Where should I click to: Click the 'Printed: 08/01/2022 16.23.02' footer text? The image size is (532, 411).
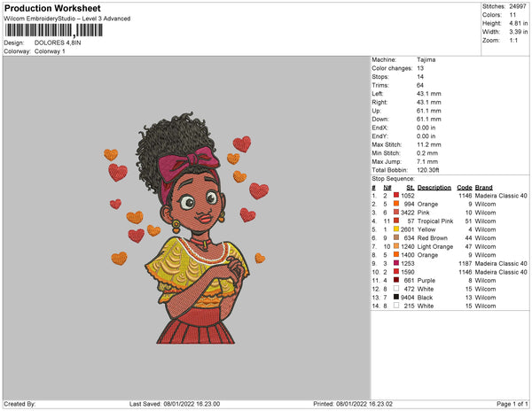point(353,404)
